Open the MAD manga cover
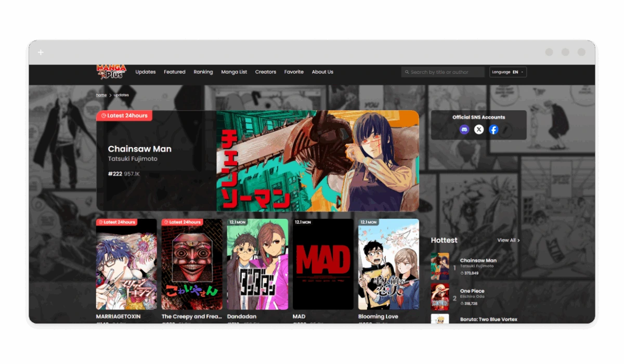 (x=323, y=264)
